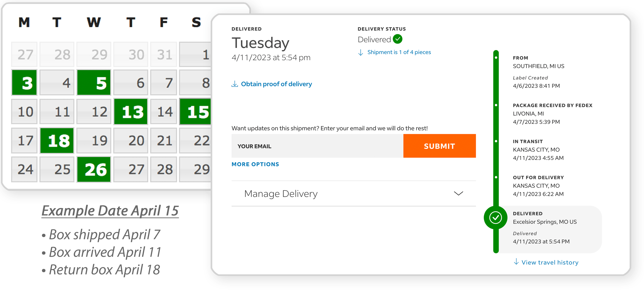Select the Package Received by FedEx timeline dot
Image resolution: width=644 pixels, height=290 pixels.
496,105
